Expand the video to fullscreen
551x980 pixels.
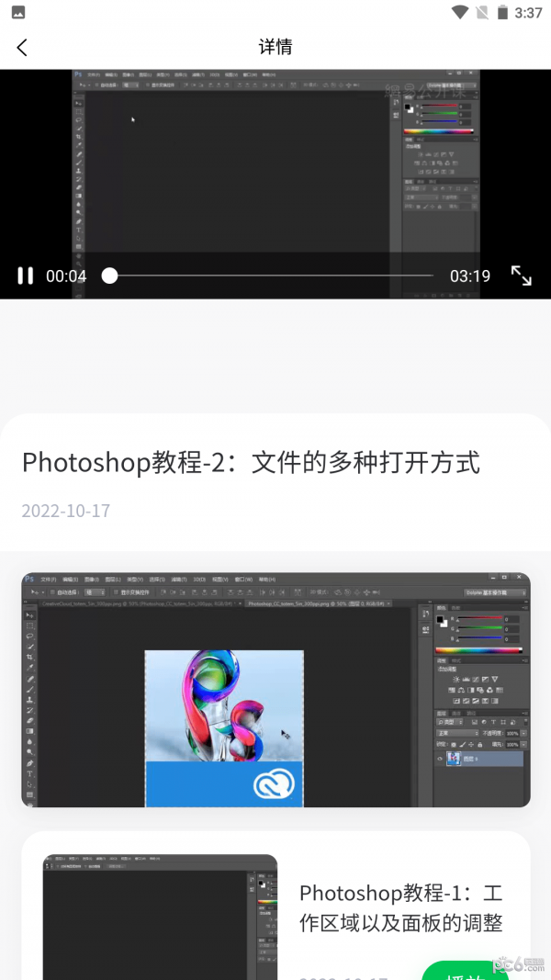tap(521, 276)
